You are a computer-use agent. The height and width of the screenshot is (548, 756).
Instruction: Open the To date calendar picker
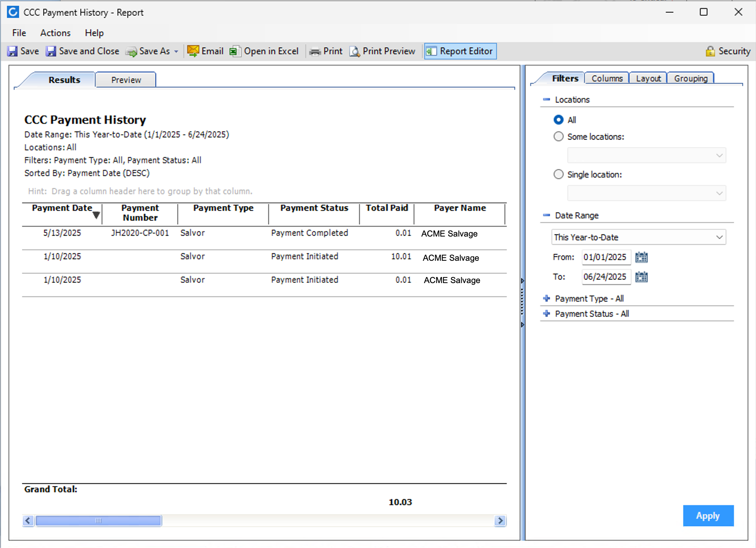[641, 277]
